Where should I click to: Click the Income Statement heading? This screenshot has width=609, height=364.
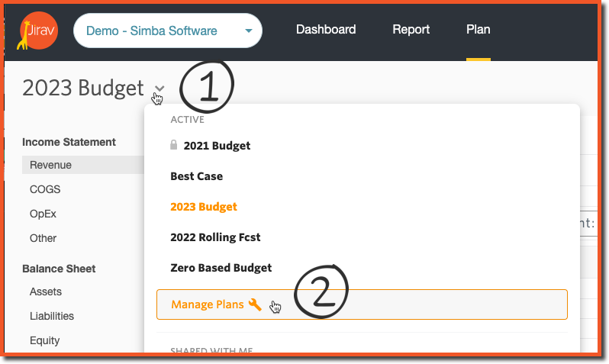pos(69,142)
